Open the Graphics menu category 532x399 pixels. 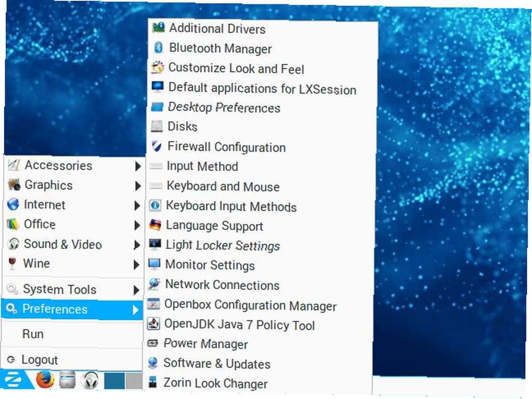click(x=74, y=185)
